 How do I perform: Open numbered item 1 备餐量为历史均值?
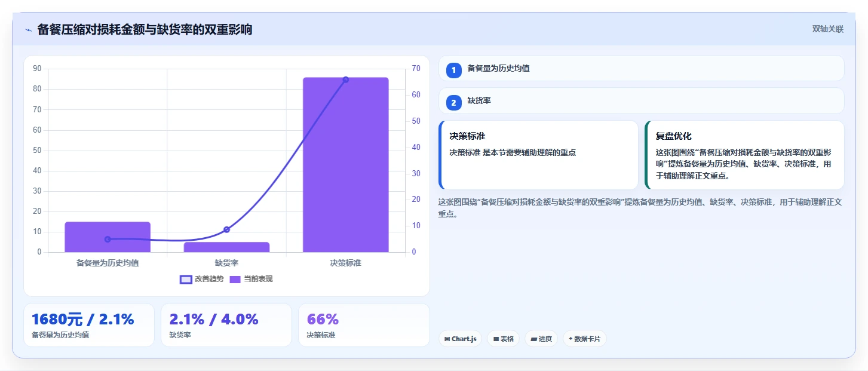click(x=641, y=68)
